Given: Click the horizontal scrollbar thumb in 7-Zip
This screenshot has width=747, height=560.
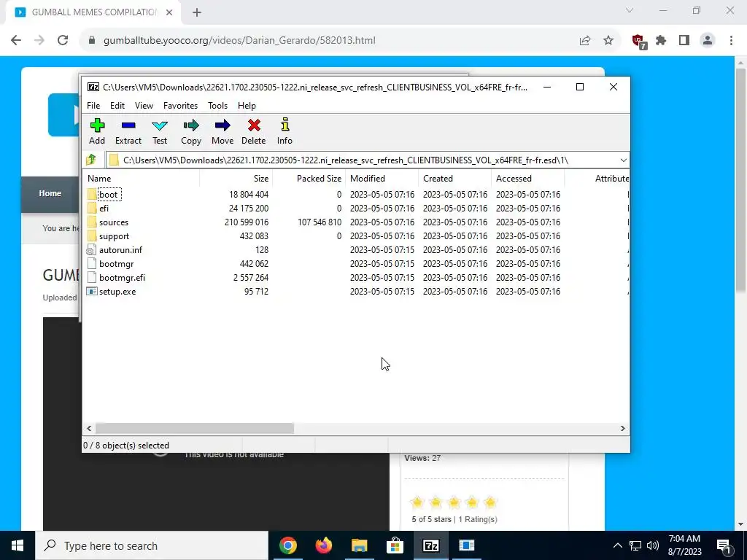Looking at the screenshot, I should point(195,429).
